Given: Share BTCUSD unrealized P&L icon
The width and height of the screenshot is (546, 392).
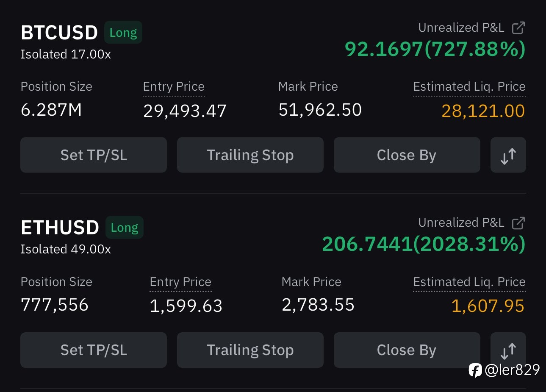Looking at the screenshot, I should point(518,28).
